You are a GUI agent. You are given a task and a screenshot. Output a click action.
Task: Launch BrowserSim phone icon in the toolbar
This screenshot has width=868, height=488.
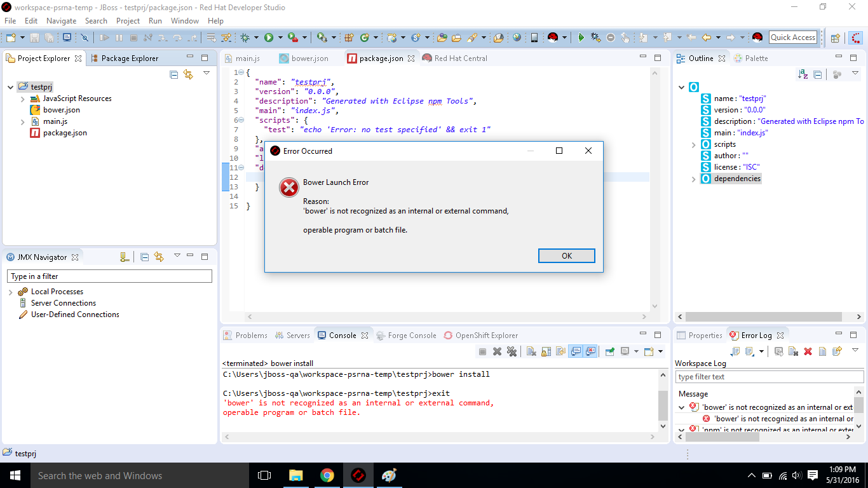[534, 37]
